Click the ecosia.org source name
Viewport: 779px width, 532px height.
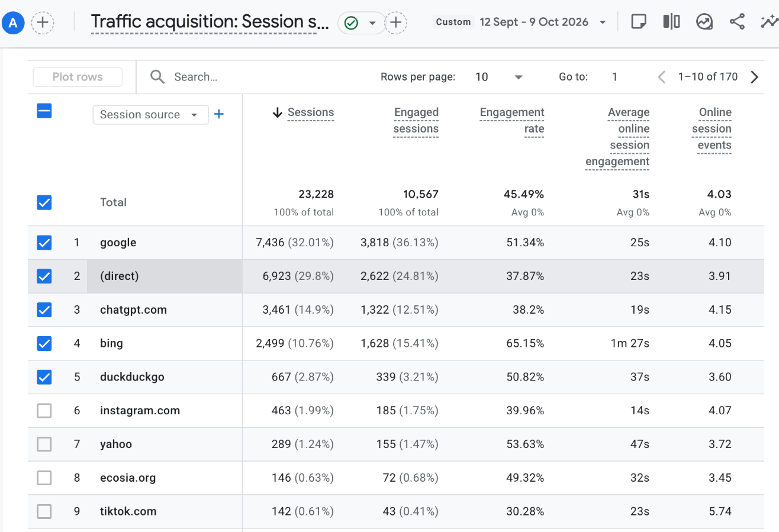(128, 478)
